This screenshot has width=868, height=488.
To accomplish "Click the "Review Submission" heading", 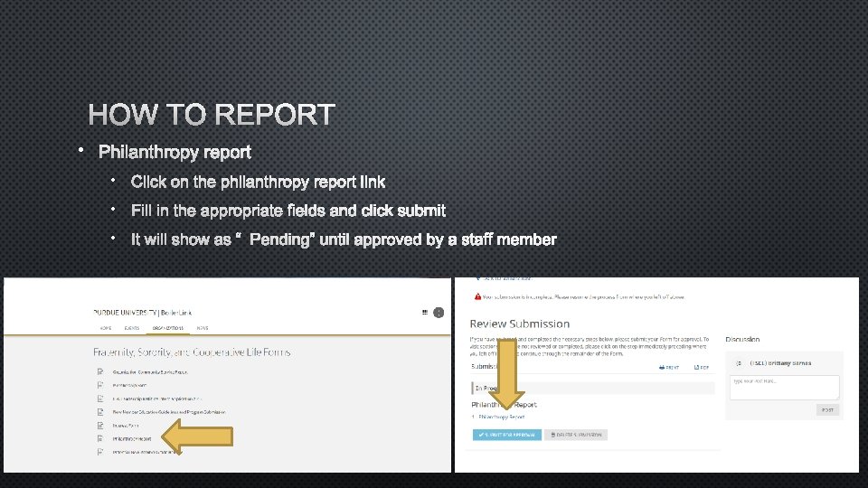I will click(519, 324).
